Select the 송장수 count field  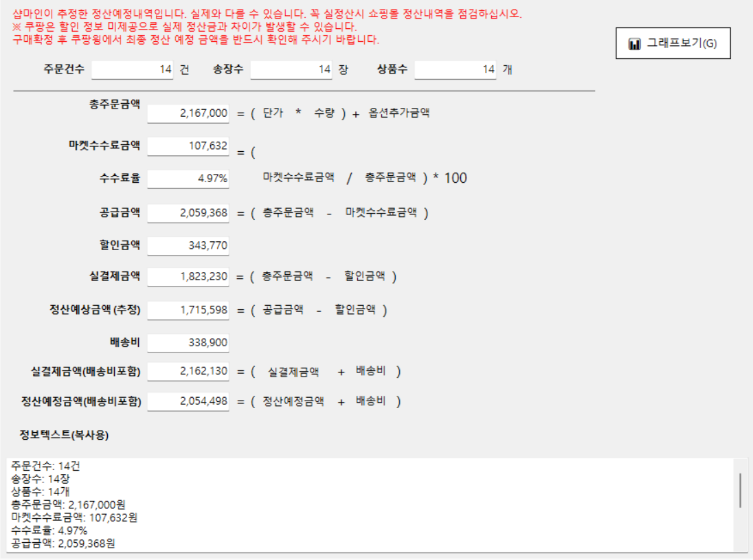291,69
